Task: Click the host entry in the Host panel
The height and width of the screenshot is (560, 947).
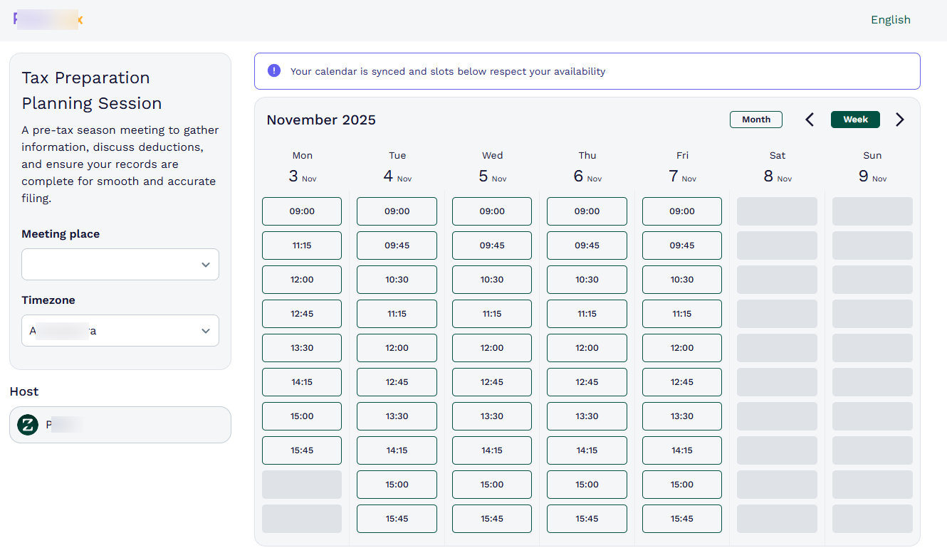Action: click(x=120, y=424)
